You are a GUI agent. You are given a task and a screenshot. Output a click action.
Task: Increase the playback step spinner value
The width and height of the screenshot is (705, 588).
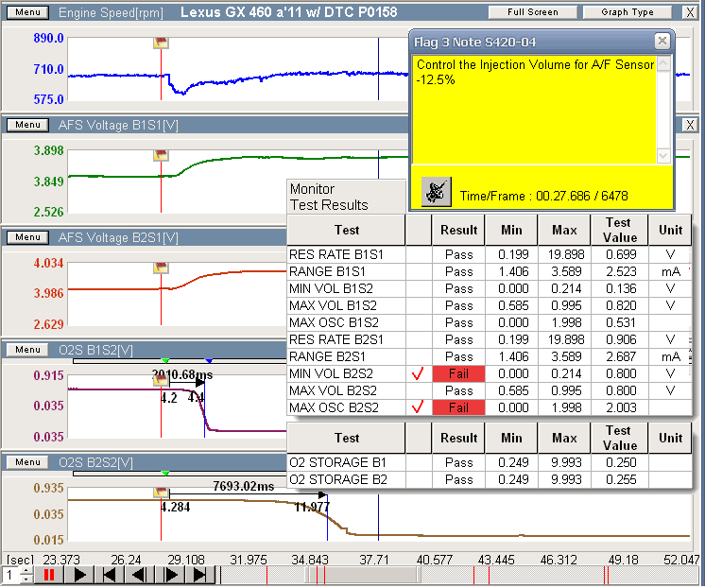pos(26,570)
